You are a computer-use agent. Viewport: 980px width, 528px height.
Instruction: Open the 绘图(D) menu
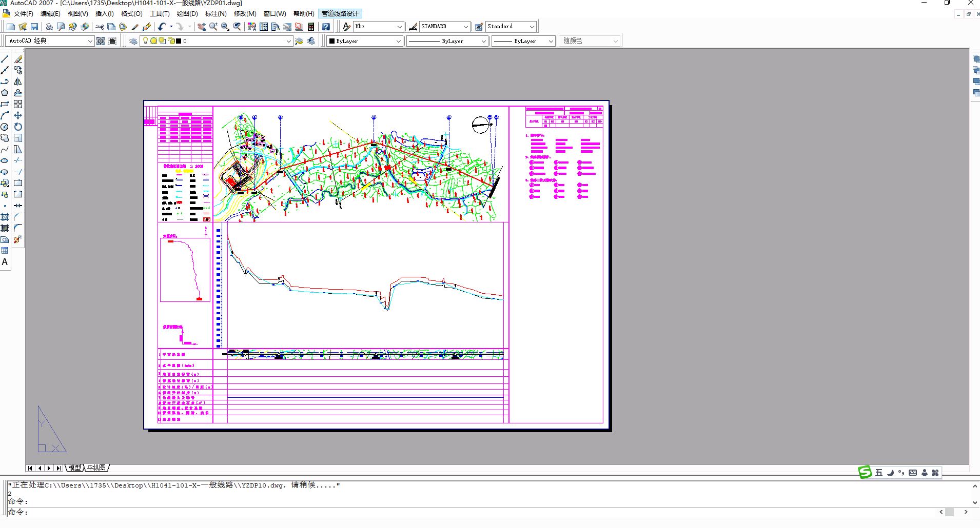tap(187, 14)
